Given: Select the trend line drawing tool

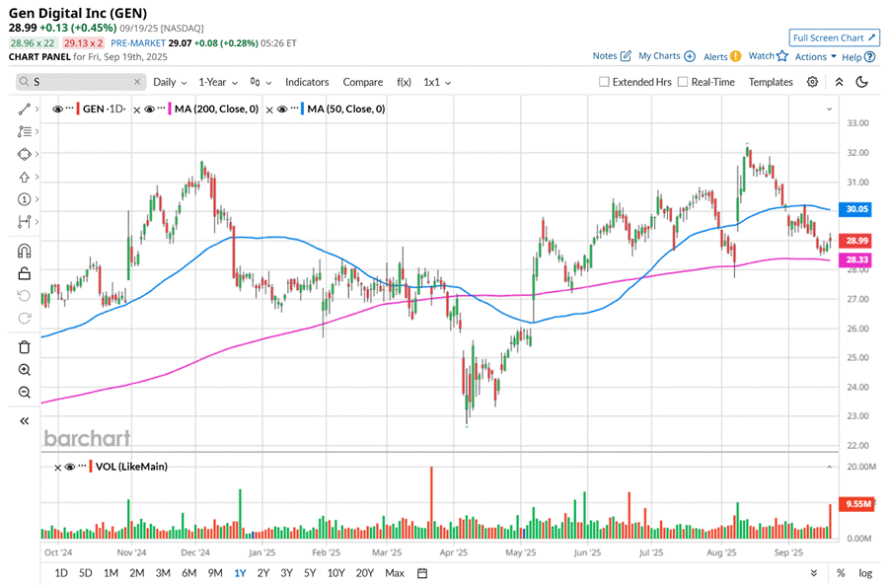Looking at the screenshot, I should tap(24, 110).
